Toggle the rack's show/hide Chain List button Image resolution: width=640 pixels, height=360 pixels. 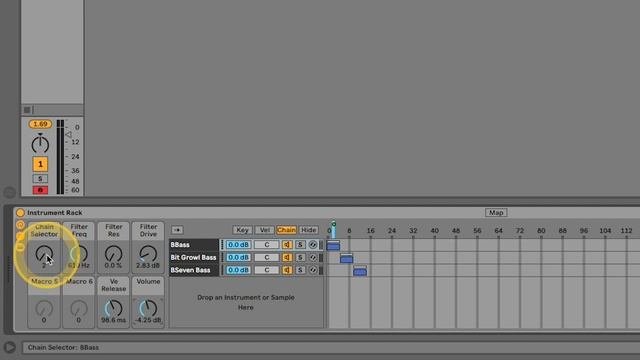point(20,236)
